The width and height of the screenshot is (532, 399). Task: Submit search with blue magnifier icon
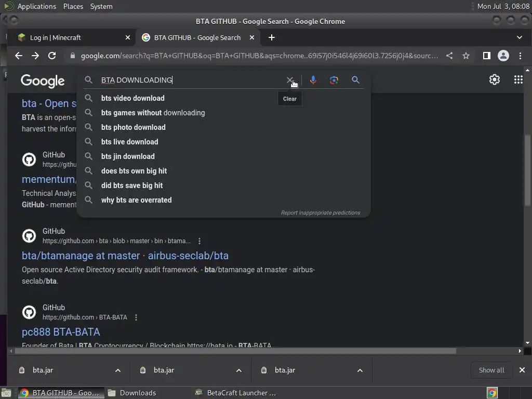(x=355, y=80)
